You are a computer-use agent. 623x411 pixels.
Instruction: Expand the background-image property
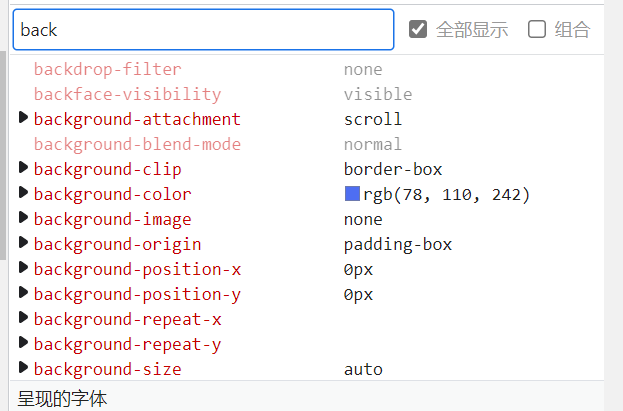coord(24,218)
